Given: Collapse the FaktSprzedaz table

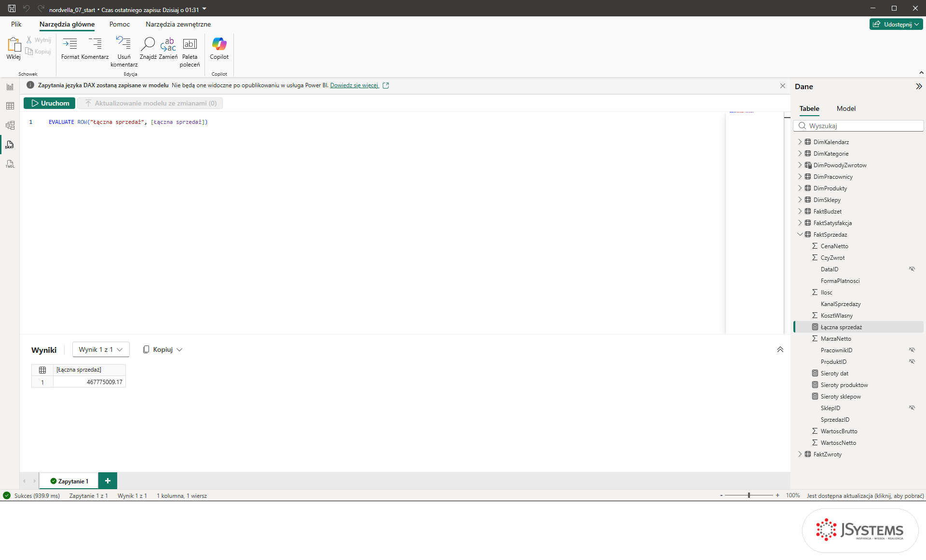Looking at the screenshot, I should click(800, 234).
